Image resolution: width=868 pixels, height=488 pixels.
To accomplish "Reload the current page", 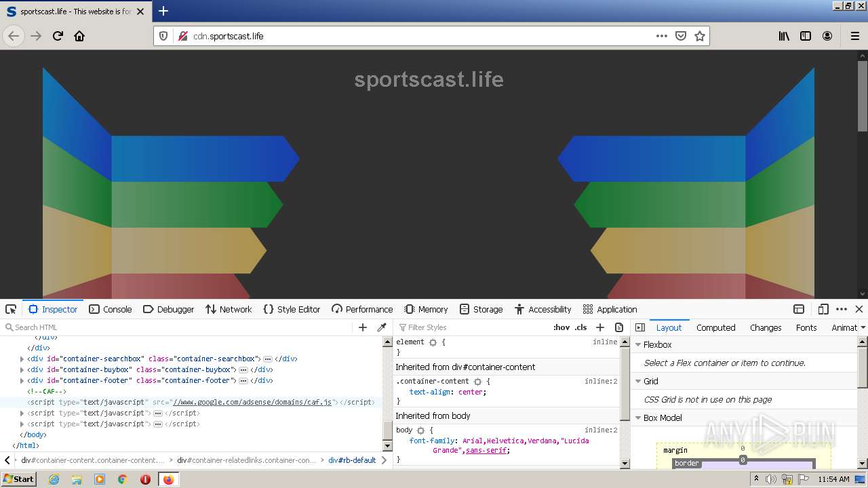I will tap(58, 36).
